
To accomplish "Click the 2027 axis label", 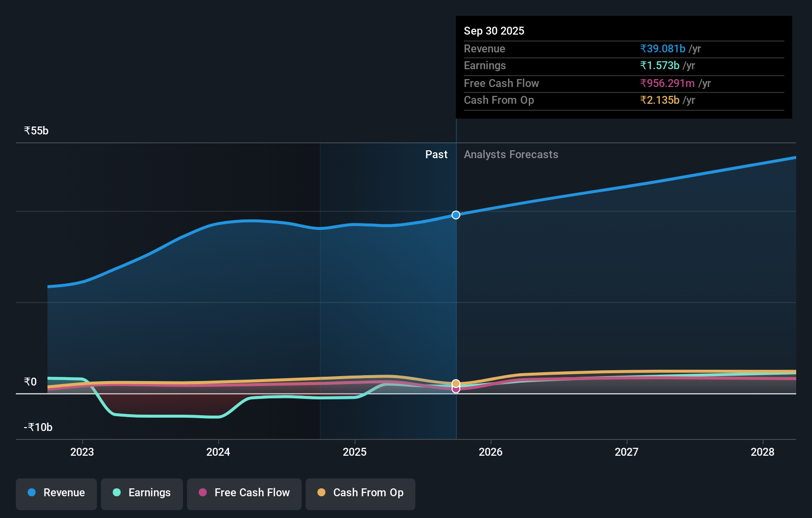I will click(627, 452).
